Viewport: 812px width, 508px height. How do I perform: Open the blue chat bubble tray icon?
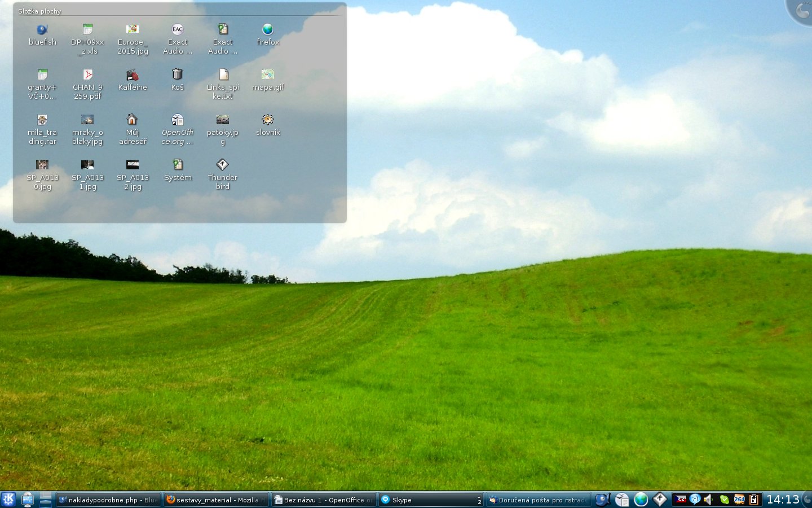point(695,500)
